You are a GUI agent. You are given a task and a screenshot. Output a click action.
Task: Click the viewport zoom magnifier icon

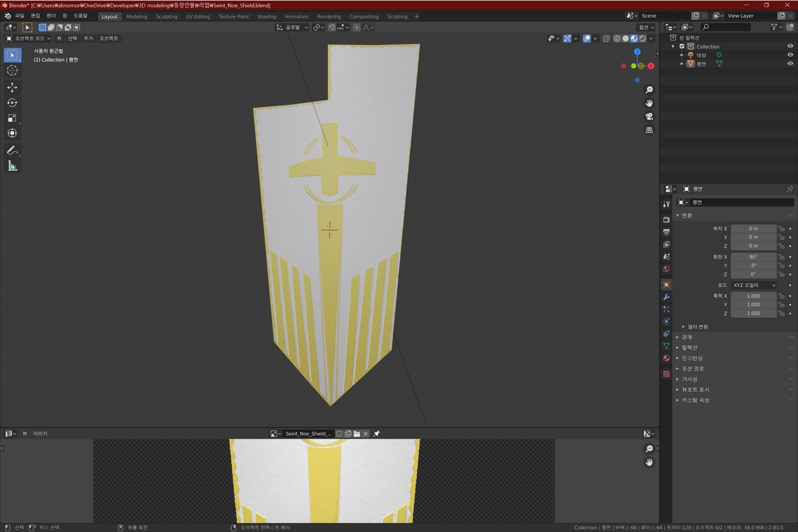649,90
